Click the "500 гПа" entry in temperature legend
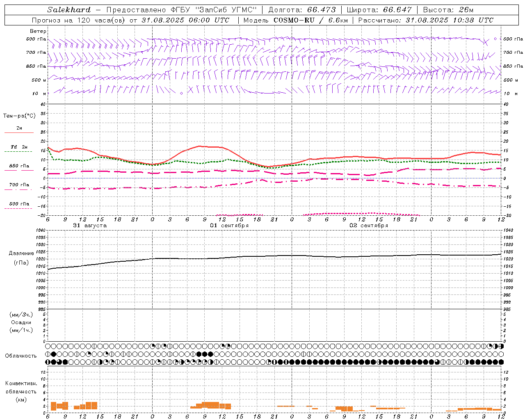The width and height of the screenshot is (525, 420). tap(19, 204)
